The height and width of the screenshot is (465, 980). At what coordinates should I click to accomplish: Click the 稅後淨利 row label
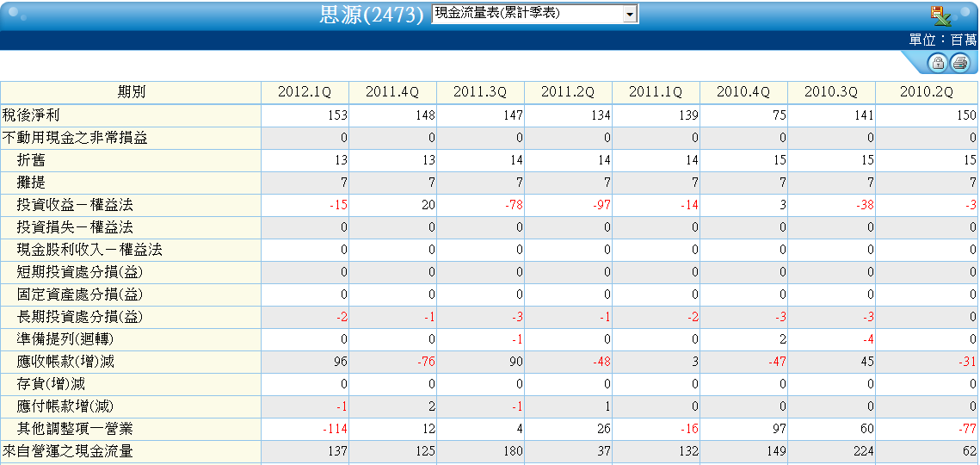pyautogui.click(x=31, y=115)
